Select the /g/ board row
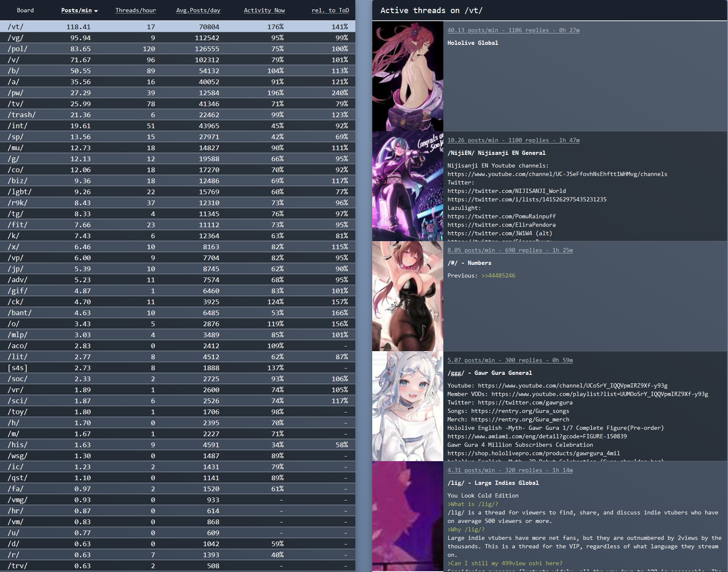The image size is (728, 572). (x=178, y=159)
